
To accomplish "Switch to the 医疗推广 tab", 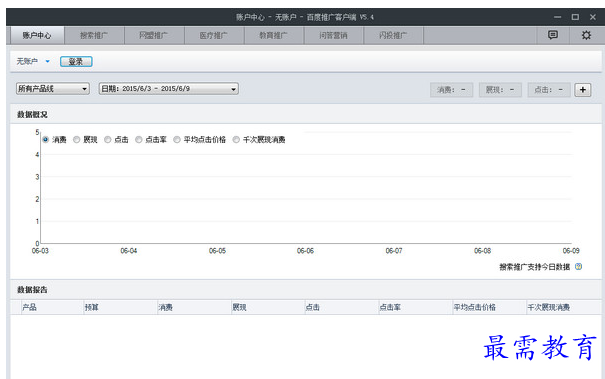I will coord(214,36).
